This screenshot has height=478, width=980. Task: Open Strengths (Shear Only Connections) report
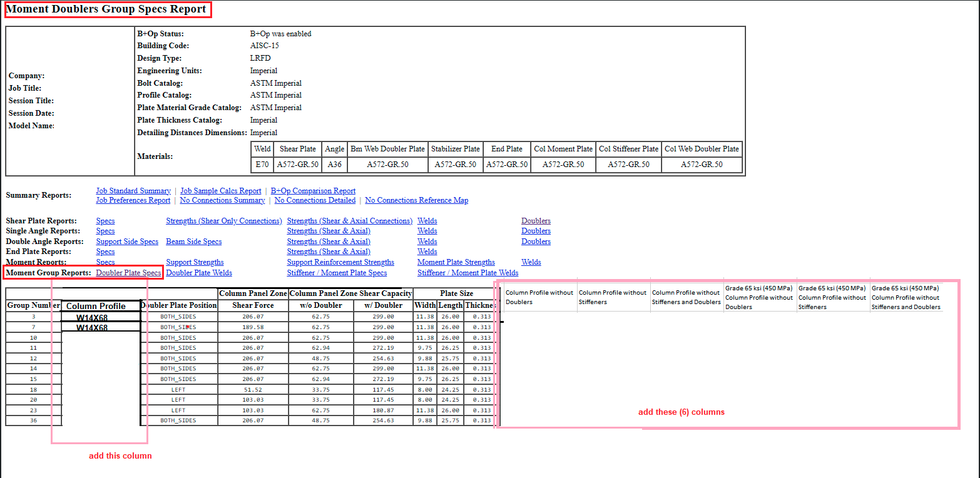click(223, 221)
